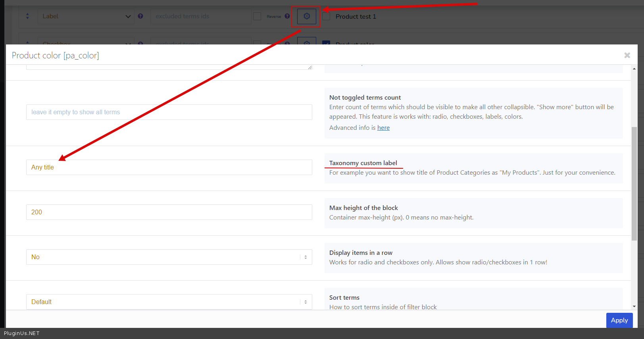Open the Advanced info 'here' link

click(x=383, y=128)
